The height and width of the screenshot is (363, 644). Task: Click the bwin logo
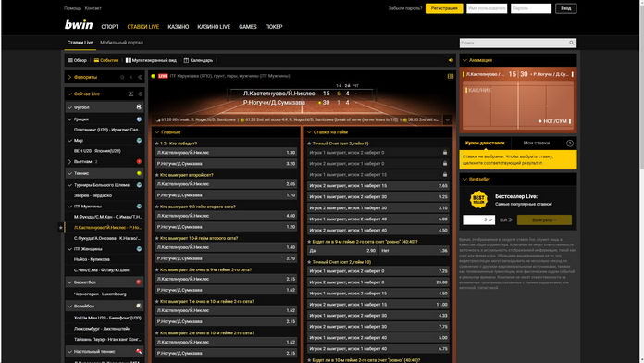(x=79, y=25)
